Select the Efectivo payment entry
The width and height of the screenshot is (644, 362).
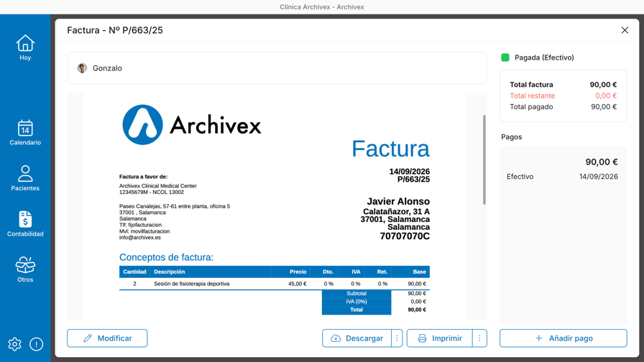563,169
